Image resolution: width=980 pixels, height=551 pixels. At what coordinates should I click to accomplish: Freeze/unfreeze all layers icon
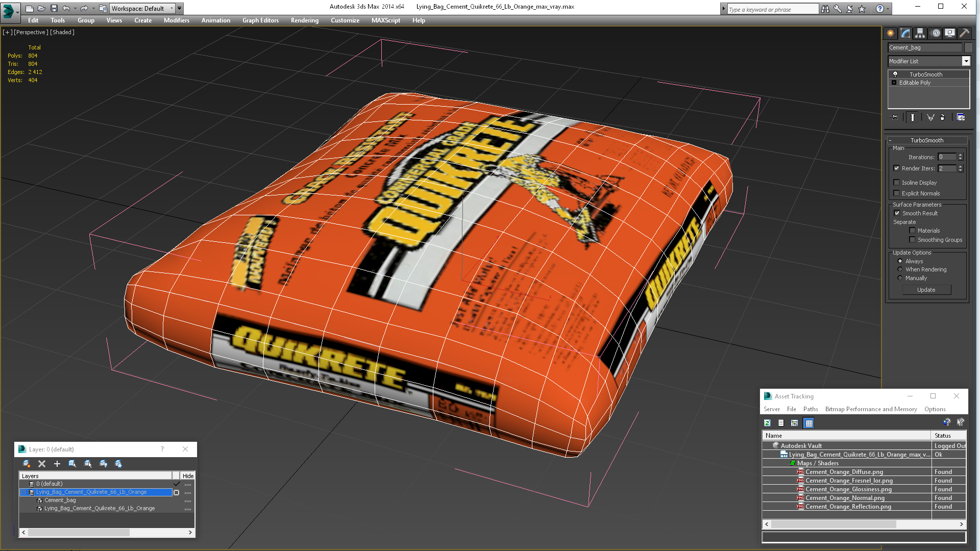point(118,464)
